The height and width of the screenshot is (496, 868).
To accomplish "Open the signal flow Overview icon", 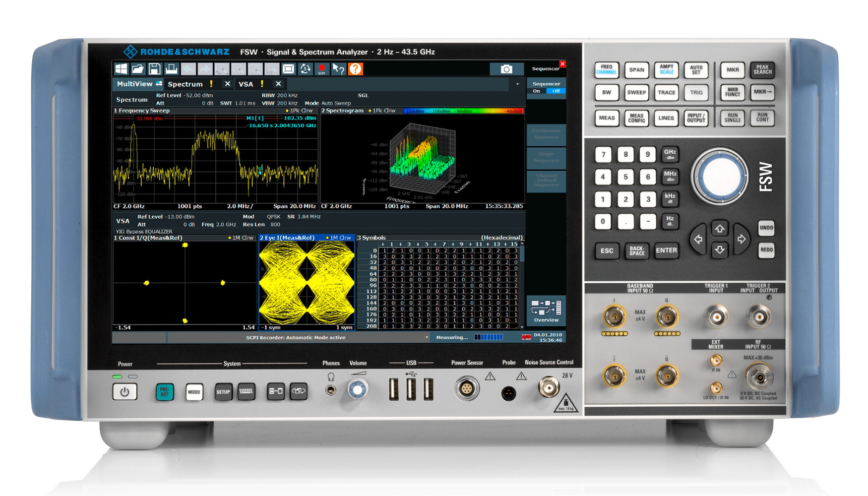I will pyautogui.click(x=546, y=310).
